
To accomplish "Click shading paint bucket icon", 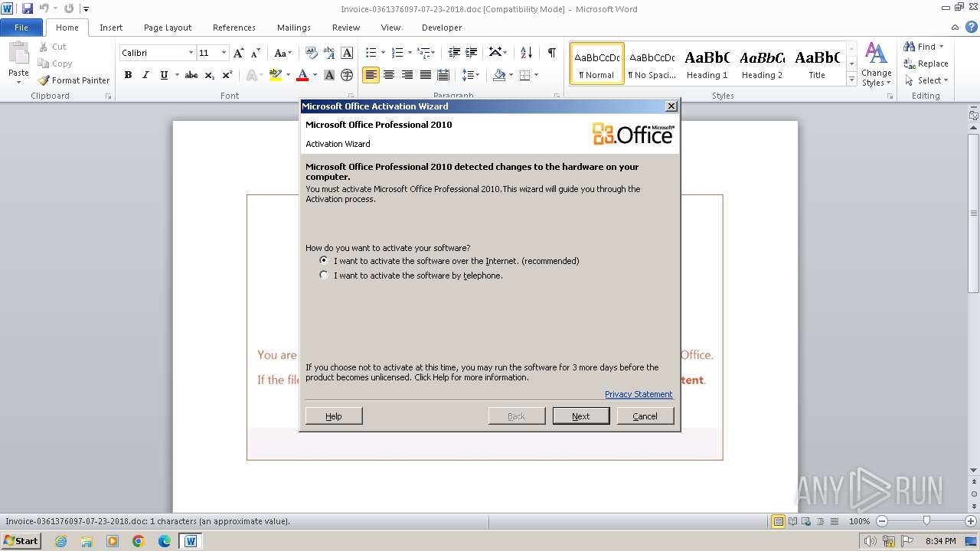I will coord(499,75).
